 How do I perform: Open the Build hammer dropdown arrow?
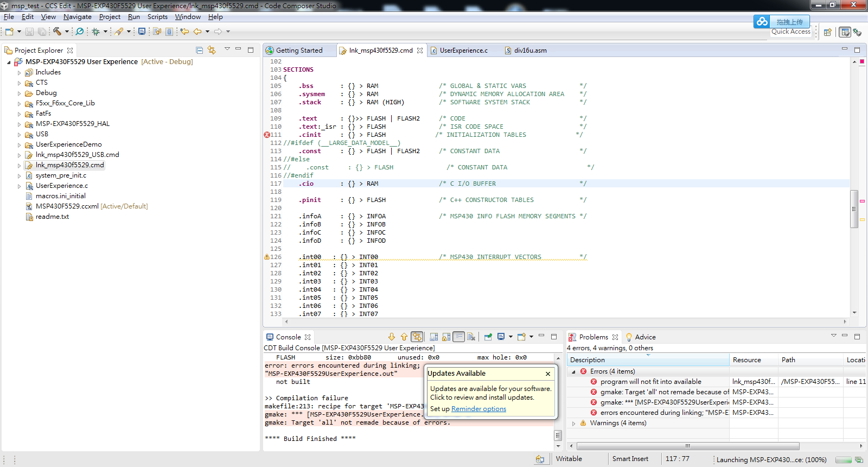pos(67,31)
